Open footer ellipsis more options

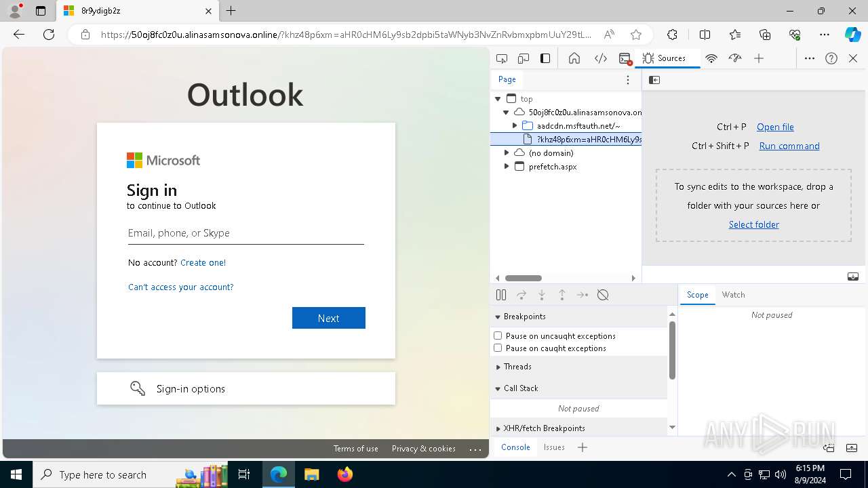pyautogui.click(x=475, y=449)
